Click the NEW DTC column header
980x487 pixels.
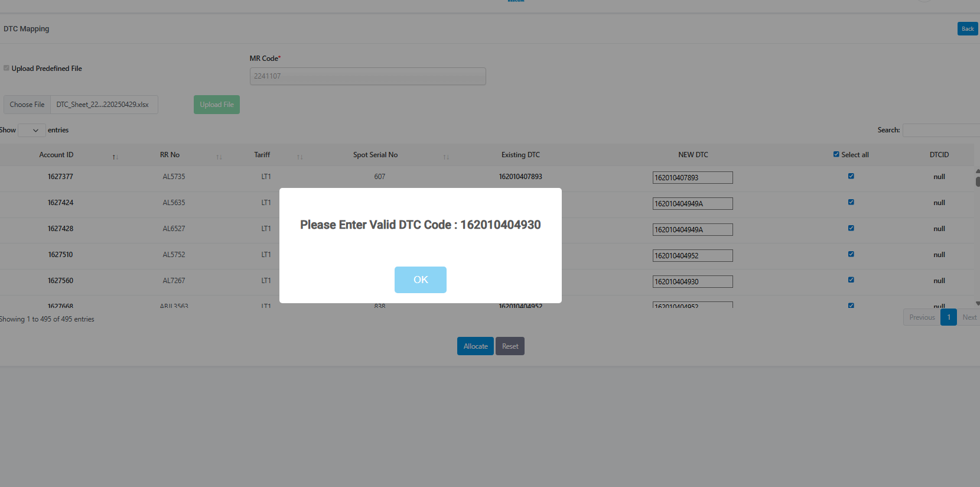693,155
